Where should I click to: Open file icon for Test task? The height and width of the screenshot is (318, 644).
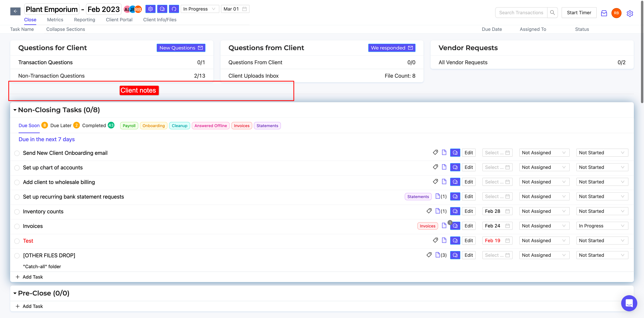pos(444,240)
